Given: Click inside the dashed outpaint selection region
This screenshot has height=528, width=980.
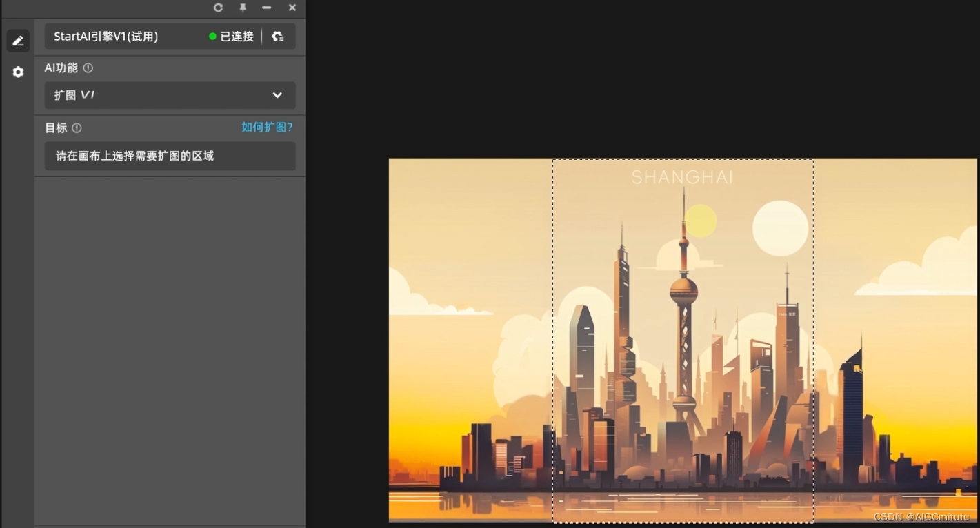Looking at the screenshot, I should 683,338.
